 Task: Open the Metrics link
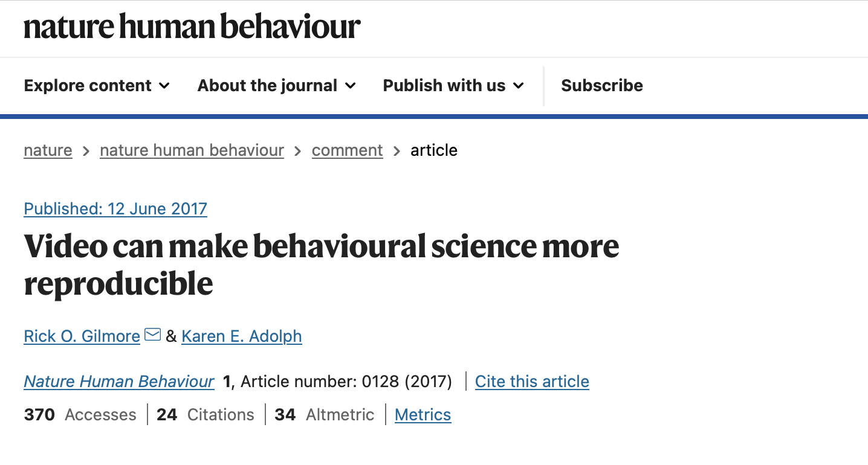click(x=423, y=415)
